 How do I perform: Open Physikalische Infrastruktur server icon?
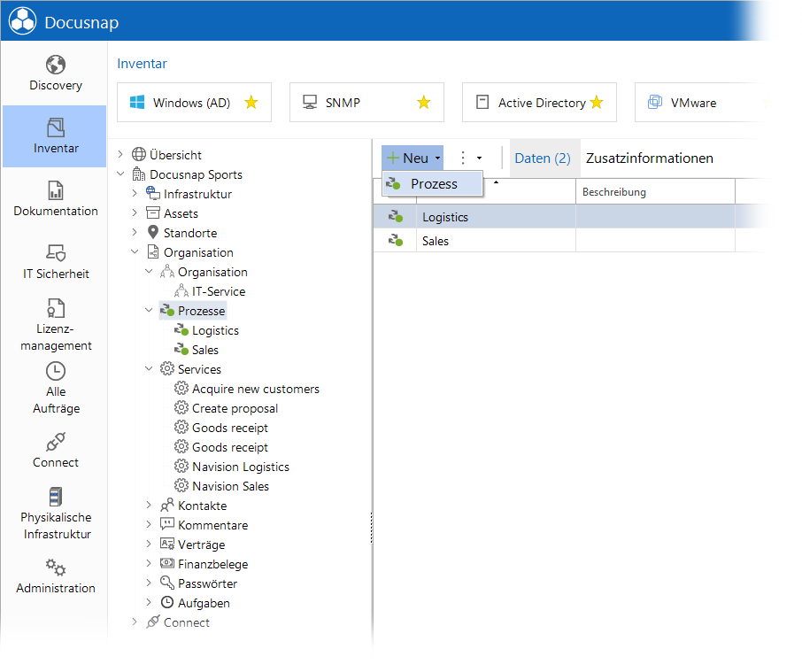pyautogui.click(x=55, y=497)
